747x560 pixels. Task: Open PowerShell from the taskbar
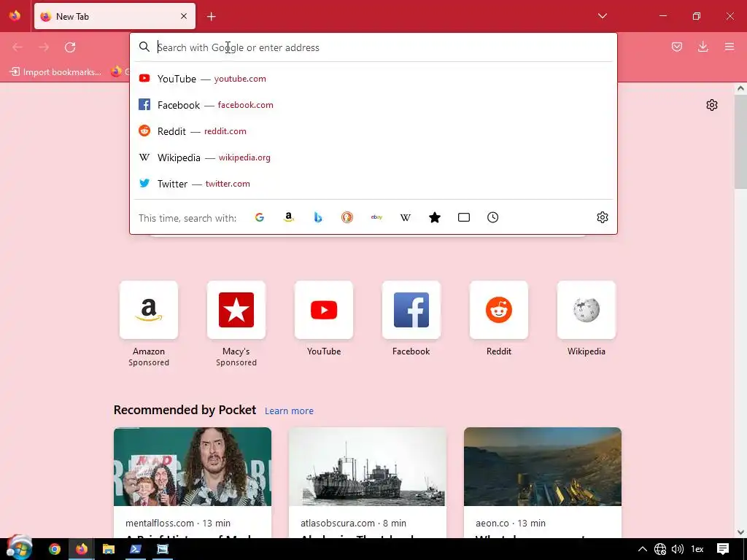point(135,549)
